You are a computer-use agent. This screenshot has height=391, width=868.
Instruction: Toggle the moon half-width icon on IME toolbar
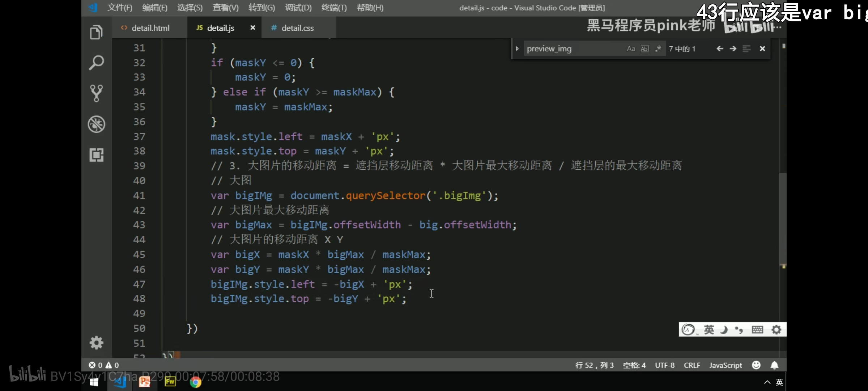[724, 329]
